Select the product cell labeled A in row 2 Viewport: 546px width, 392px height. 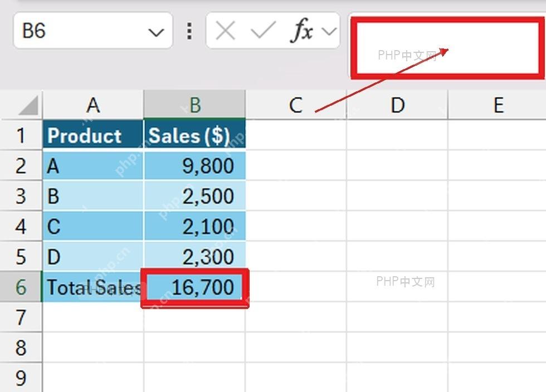click(93, 165)
